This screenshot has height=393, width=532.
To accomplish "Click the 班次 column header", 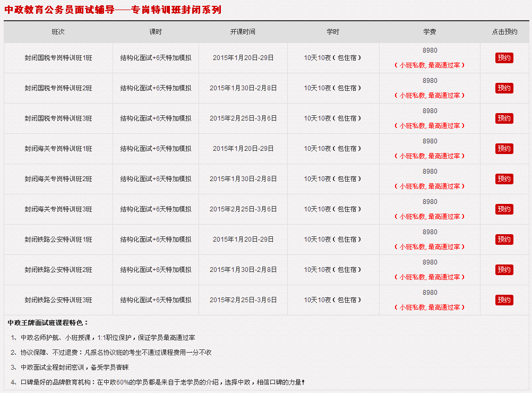I will (58, 32).
